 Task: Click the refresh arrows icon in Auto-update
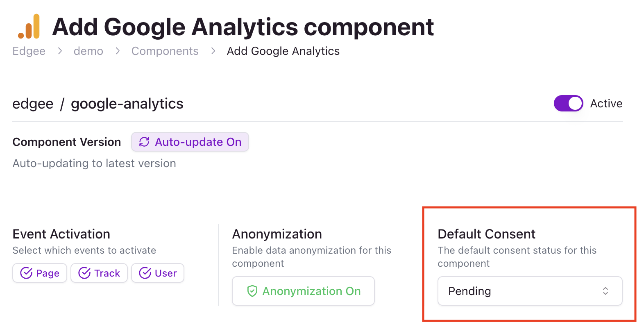[144, 142]
